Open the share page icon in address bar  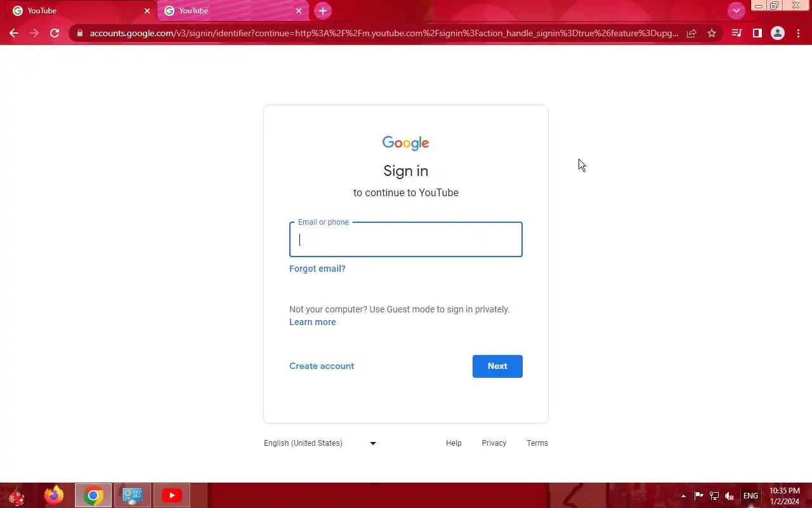pyautogui.click(x=691, y=33)
